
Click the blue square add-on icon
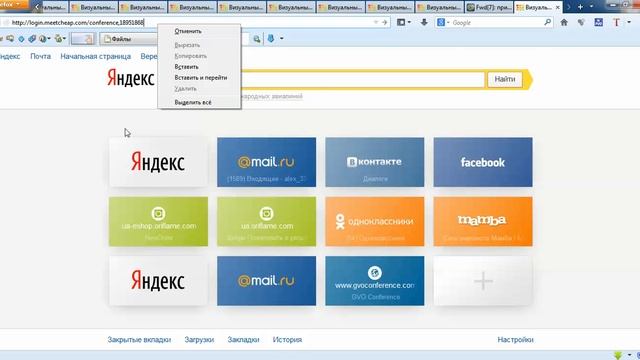coord(599,22)
